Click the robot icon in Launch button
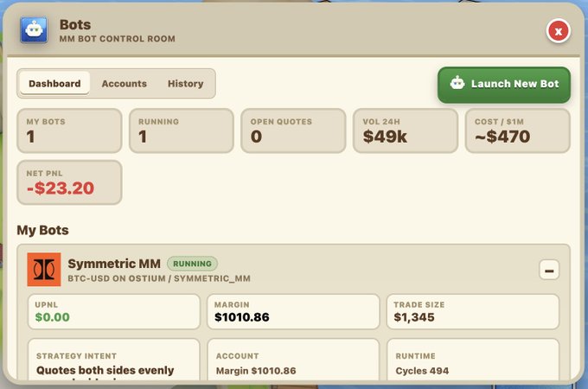Screen dimensions: 588x389 click(x=457, y=82)
